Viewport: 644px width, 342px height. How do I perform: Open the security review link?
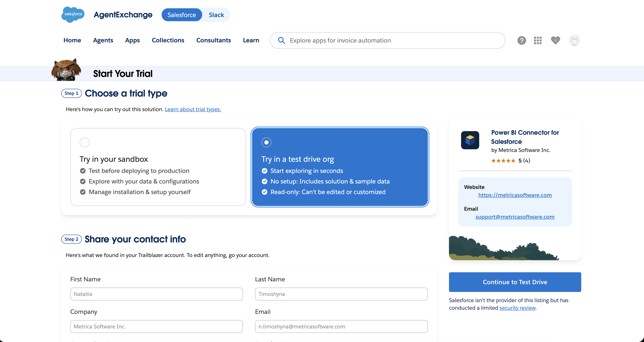518,308
